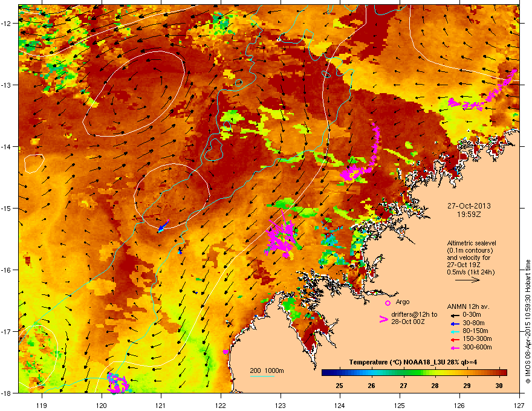Click the 'Altimetric sealevel' caption line
532x411 pixels.
(472, 243)
